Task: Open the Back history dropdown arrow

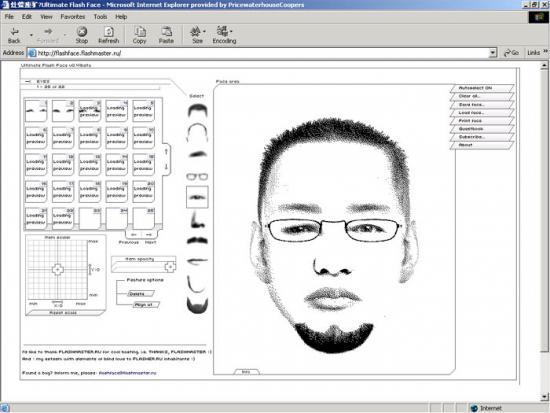Action: (x=31, y=35)
